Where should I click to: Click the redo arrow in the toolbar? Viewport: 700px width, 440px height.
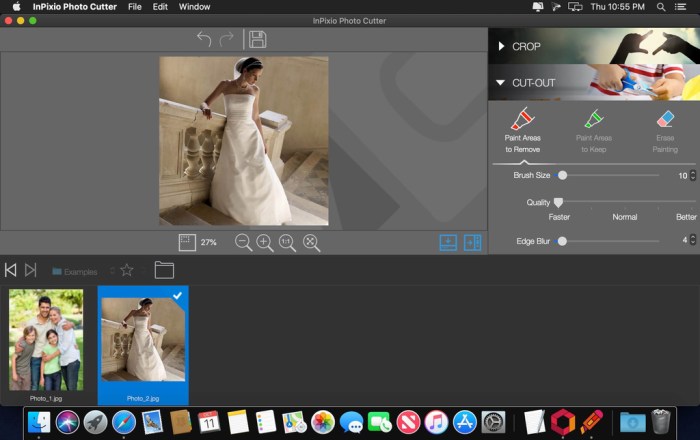coord(227,39)
